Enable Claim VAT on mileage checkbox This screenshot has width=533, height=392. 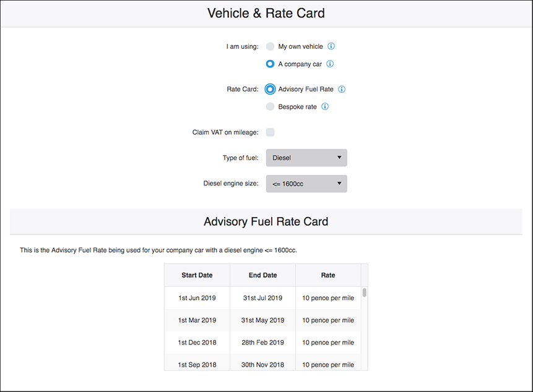point(271,132)
